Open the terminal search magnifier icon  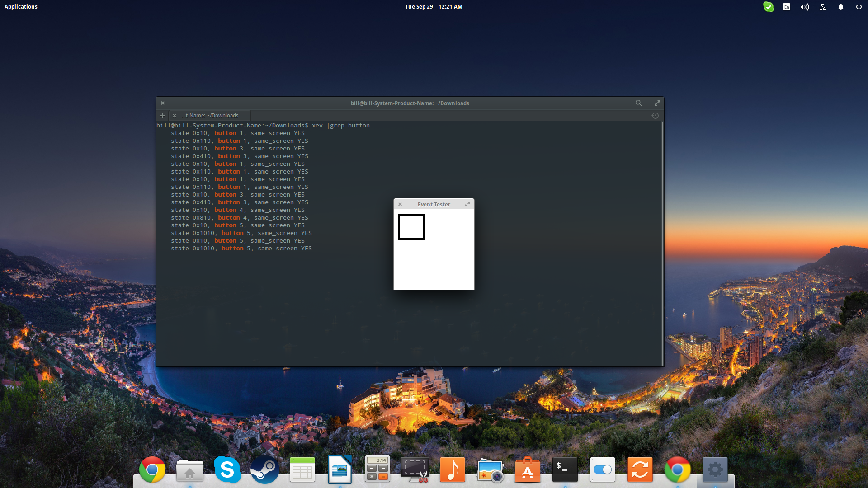tap(638, 103)
